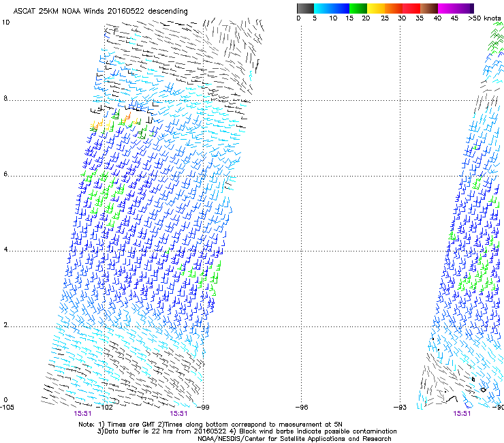Image resolution: width=504 pixels, height=443 pixels.
Task: Click the '>50 knots' colorbar label
Action: 484,18
